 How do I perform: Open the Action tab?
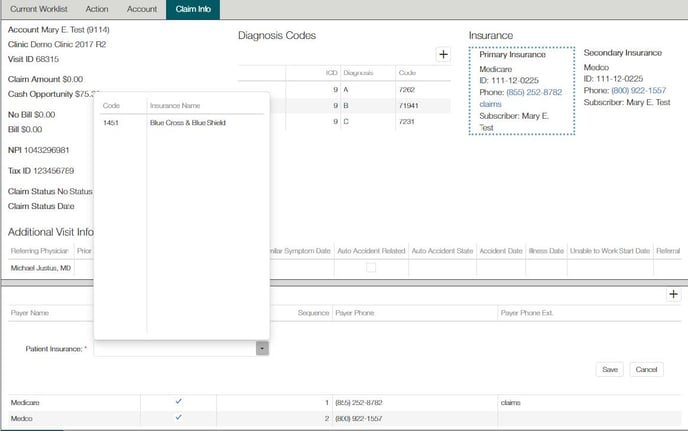point(97,8)
